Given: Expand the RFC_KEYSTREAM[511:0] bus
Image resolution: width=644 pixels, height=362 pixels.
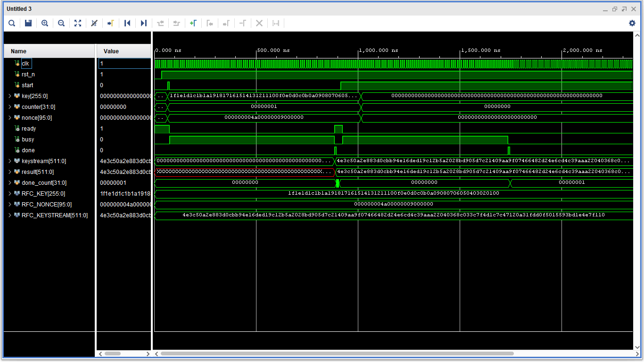Looking at the screenshot, I should [x=9, y=215].
